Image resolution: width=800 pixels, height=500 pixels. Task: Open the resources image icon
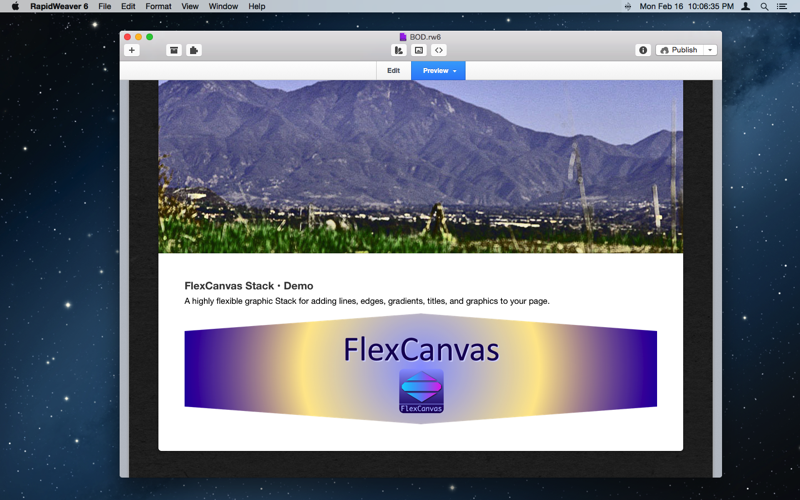click(419, 50)
